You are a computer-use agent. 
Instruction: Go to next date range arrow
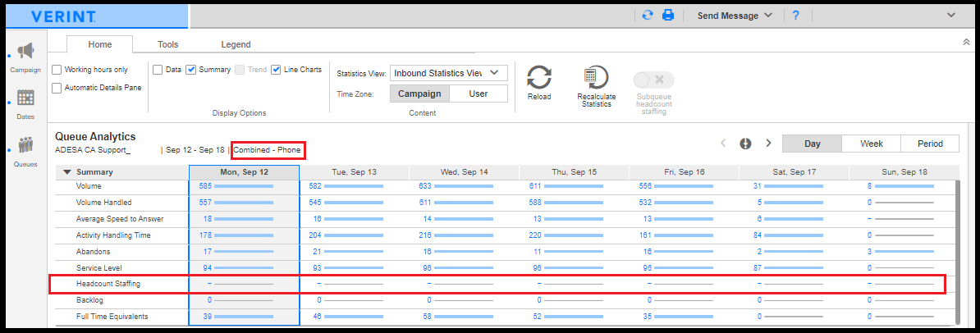click(769, 143)
